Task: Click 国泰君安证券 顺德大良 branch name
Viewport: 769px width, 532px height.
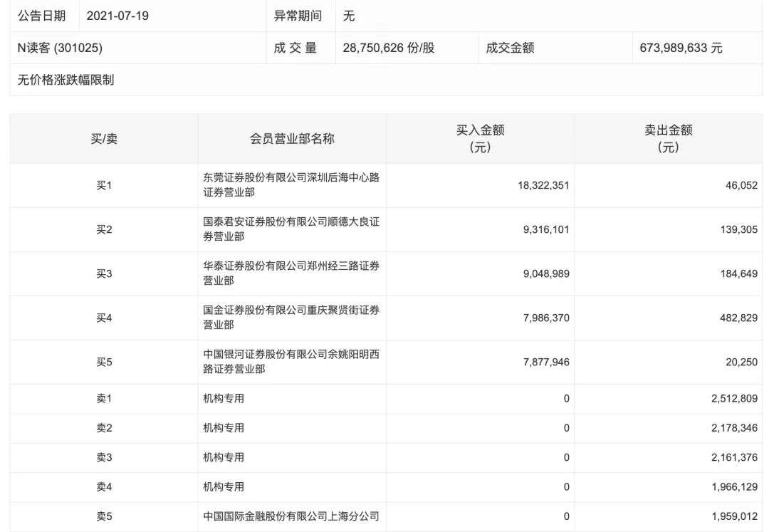Action: (x=291, y=229)
